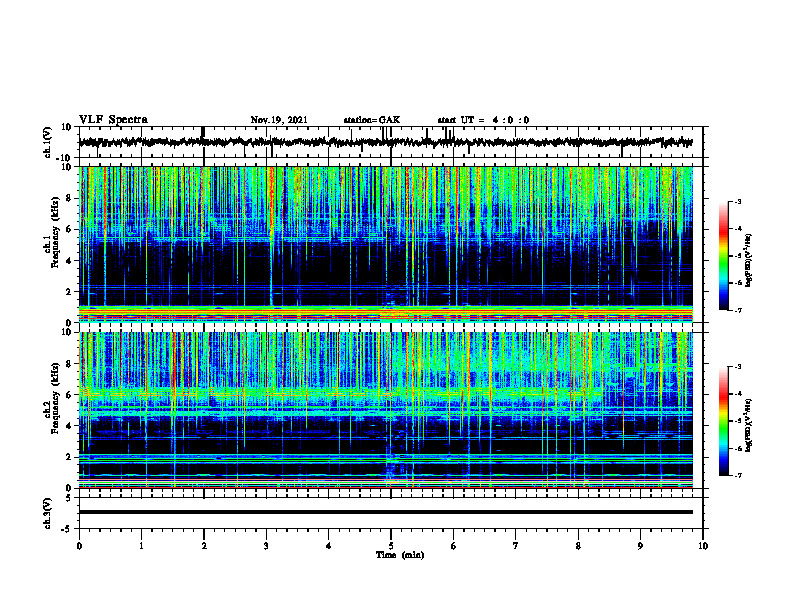Click time axis tick label "4"
Viewport: 792px width, 612px height.
[329, 546]
